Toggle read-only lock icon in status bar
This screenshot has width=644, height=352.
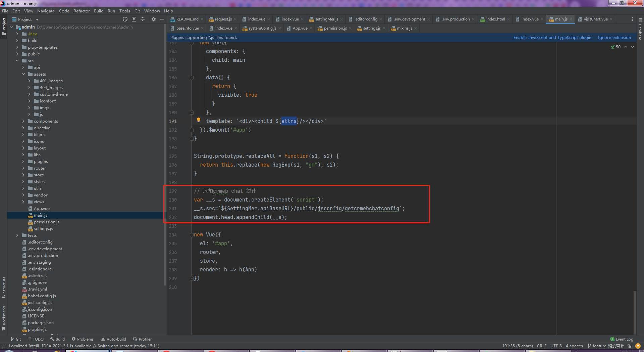(x=630, y=346)
